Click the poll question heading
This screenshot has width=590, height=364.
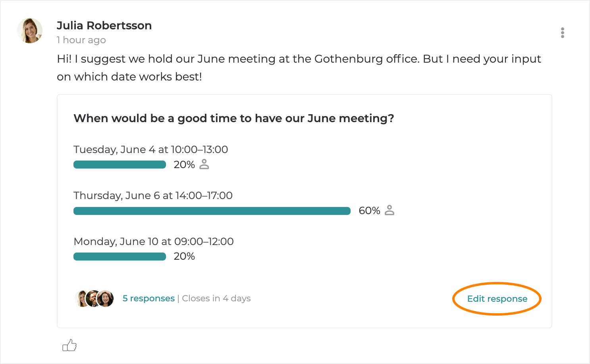[x=233, y=118]
